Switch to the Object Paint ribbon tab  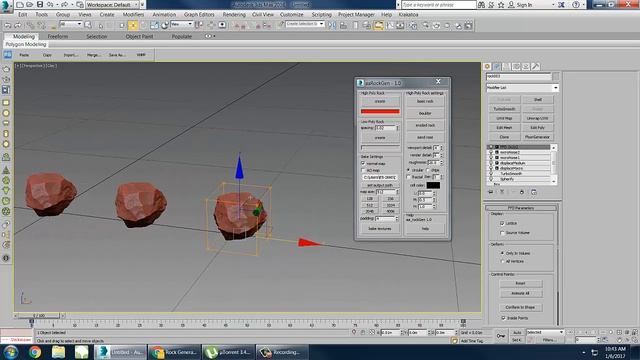coord(139,36)
